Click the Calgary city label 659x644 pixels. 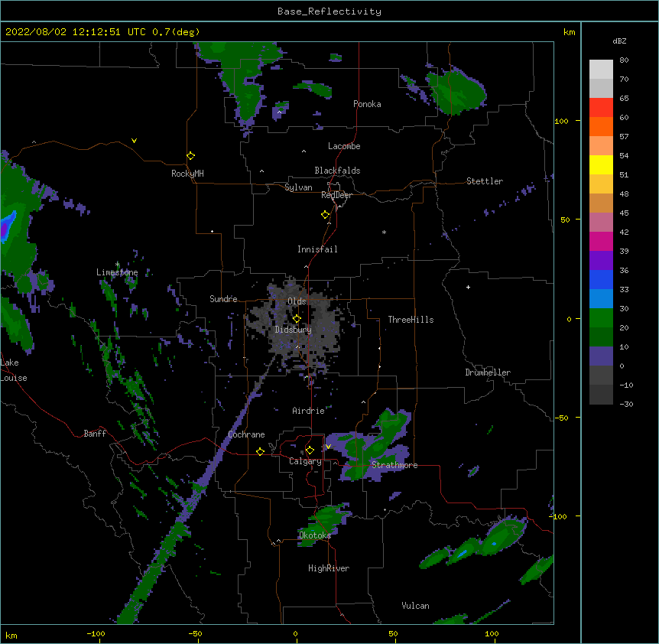(x=305, y=461)
